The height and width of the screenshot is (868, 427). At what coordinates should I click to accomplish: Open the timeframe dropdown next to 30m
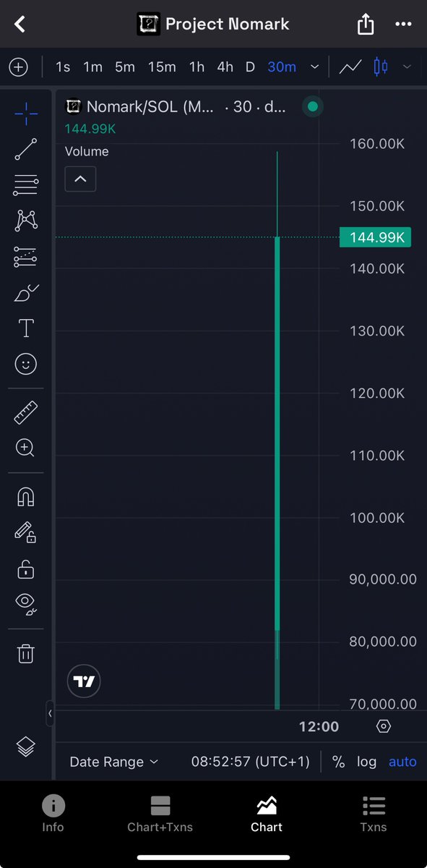[315, 67]
